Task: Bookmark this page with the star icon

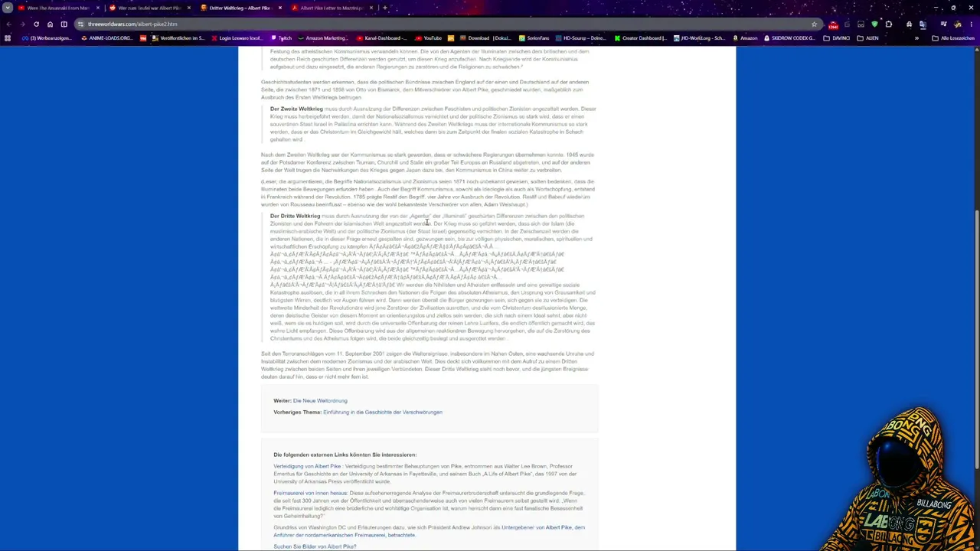Action: tap(814, 24)
